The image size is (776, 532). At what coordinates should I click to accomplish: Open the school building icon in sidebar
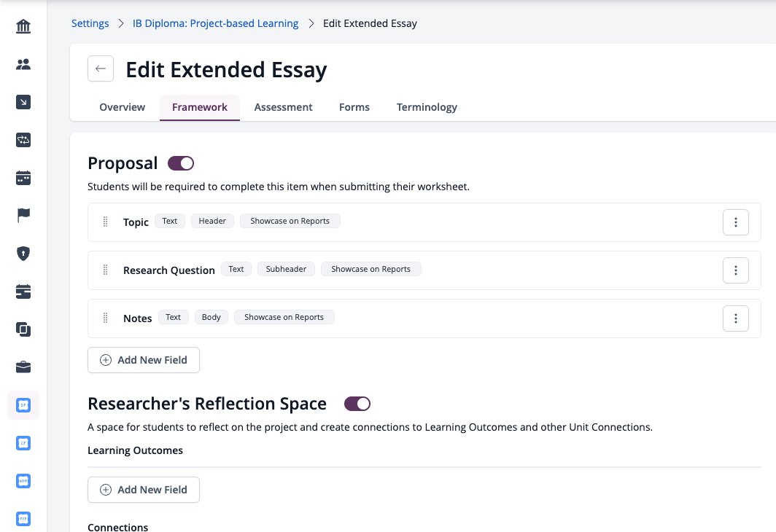[23, 26]
